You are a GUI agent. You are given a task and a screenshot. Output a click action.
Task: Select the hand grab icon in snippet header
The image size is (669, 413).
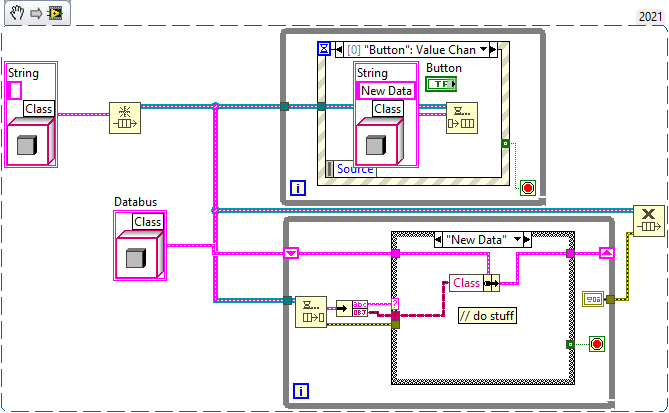[x=17, y=13]
